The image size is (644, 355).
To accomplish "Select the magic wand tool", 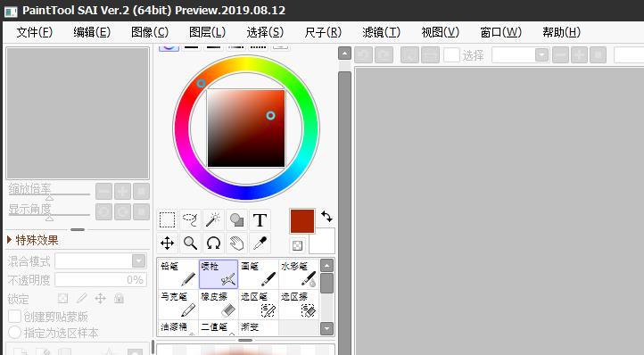I will tap(213, 219).
